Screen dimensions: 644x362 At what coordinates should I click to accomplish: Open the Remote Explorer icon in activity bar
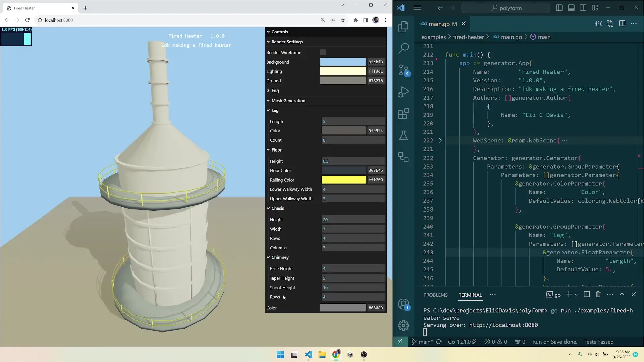[404, 157]
